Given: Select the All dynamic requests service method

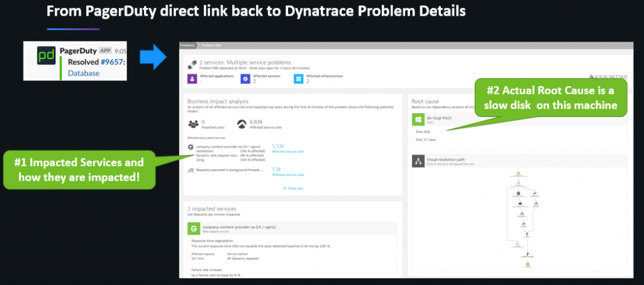Looking at the screenshot, I should coord(243,259).
